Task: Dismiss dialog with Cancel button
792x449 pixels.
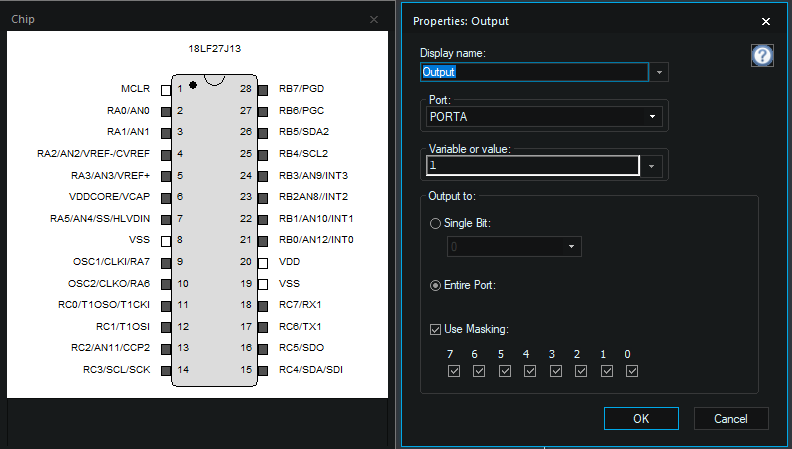Action: (731, 419)
